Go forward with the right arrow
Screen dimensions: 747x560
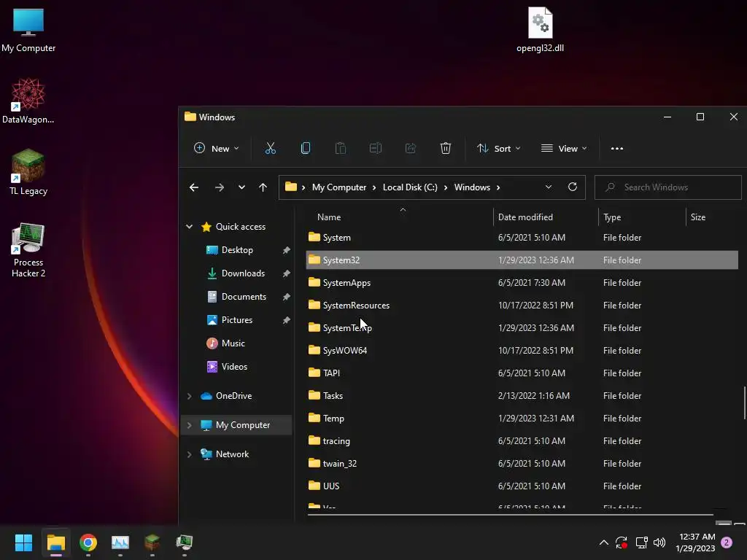(x=220, y=187)
